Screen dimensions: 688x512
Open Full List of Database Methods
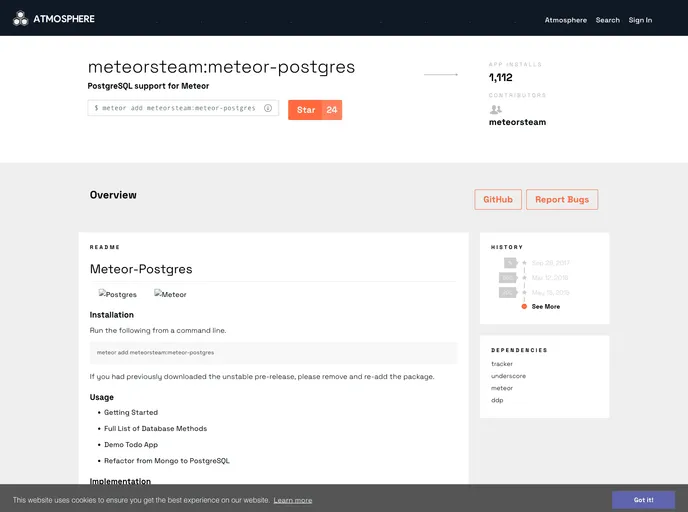[155, 429]
